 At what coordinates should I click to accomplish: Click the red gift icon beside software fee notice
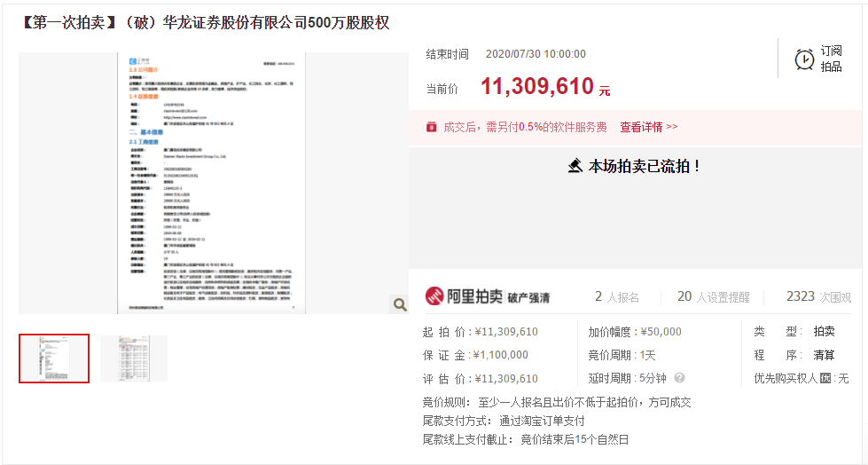431,127
